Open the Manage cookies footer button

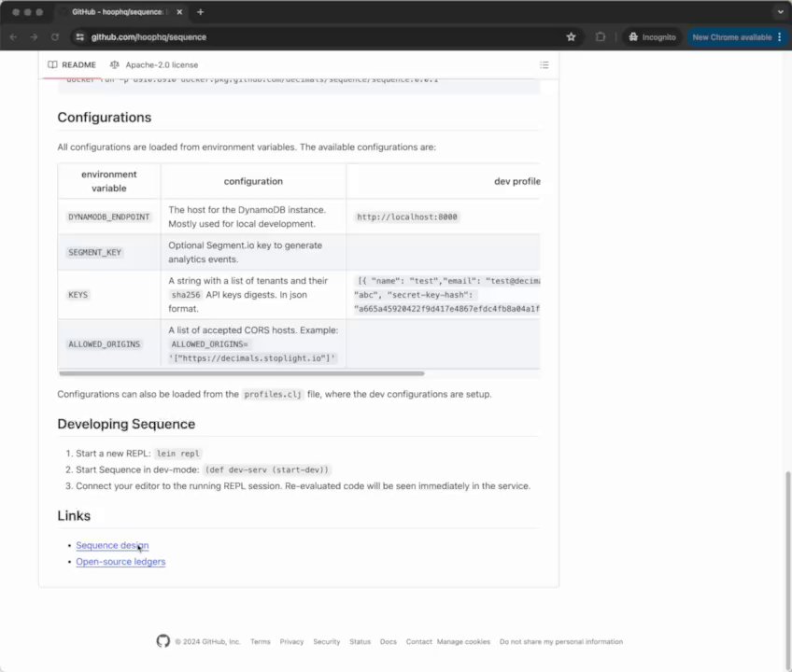click(463, 642)
